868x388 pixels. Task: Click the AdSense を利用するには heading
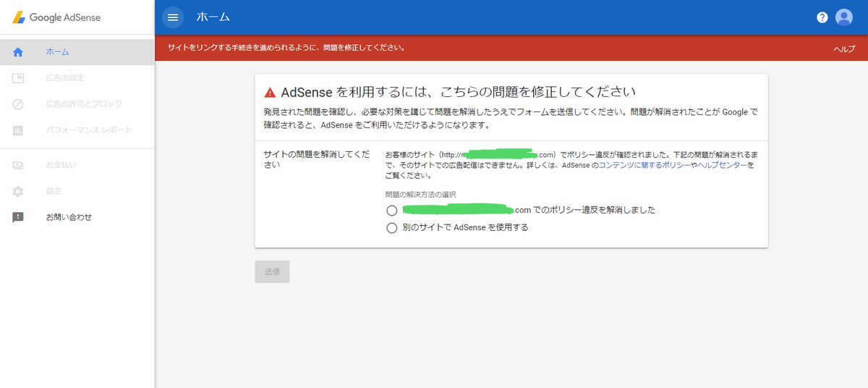pyautogui.click(x=458, y=92)
